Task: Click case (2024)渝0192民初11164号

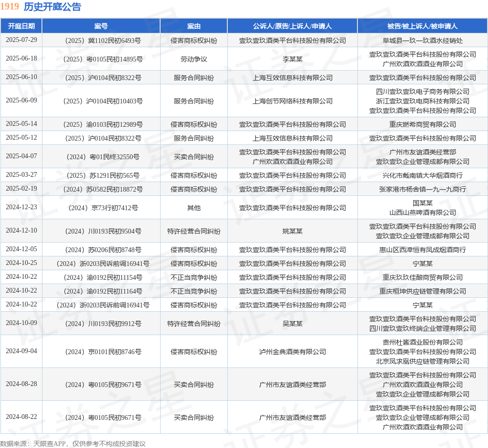Action: click(103, 291)
